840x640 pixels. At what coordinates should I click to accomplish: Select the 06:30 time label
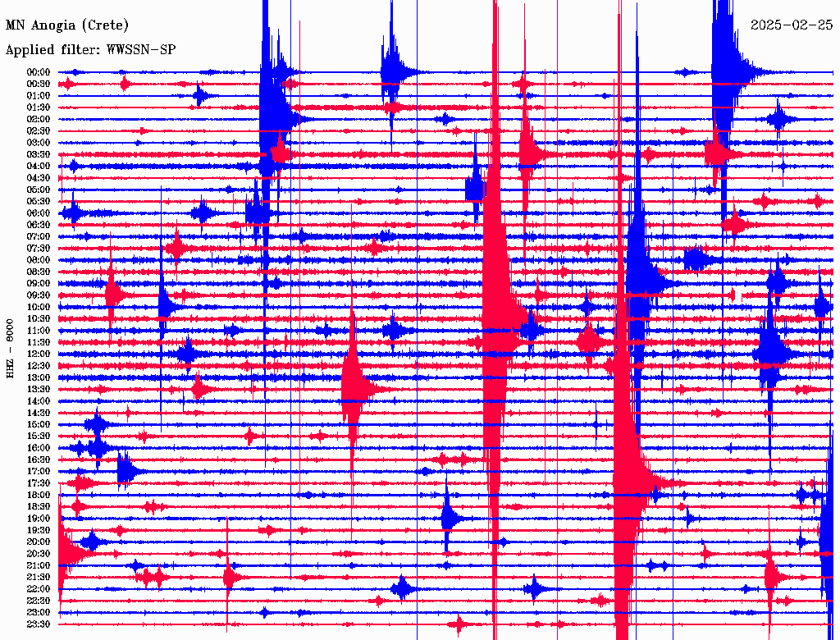click(x=38, y=225)
